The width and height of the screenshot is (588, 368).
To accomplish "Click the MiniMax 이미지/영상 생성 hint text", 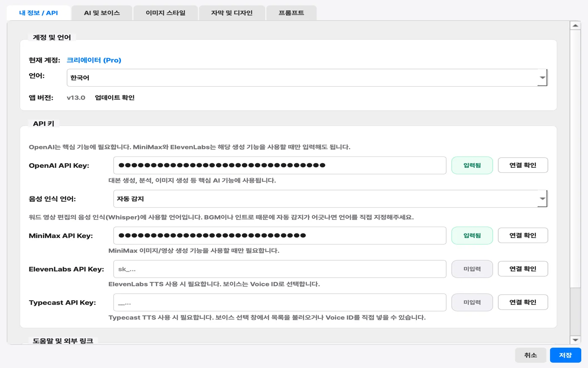I will click(194, 251).
